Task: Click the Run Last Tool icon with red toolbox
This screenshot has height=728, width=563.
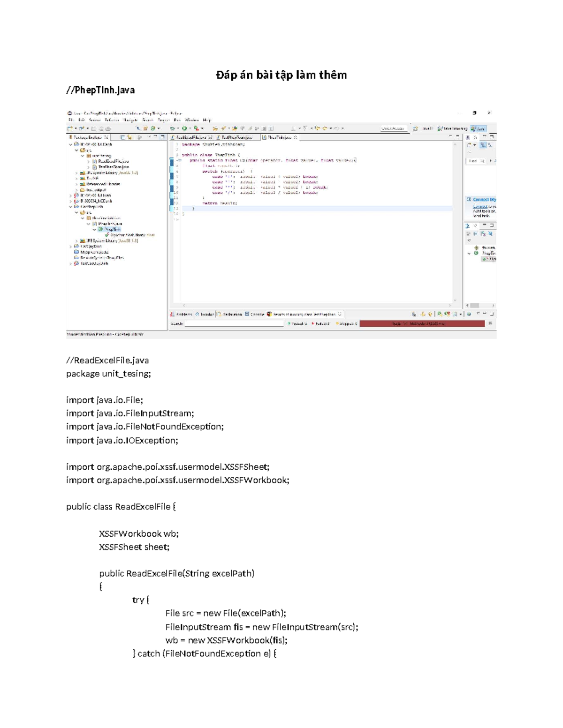Action: click(196, 128)
